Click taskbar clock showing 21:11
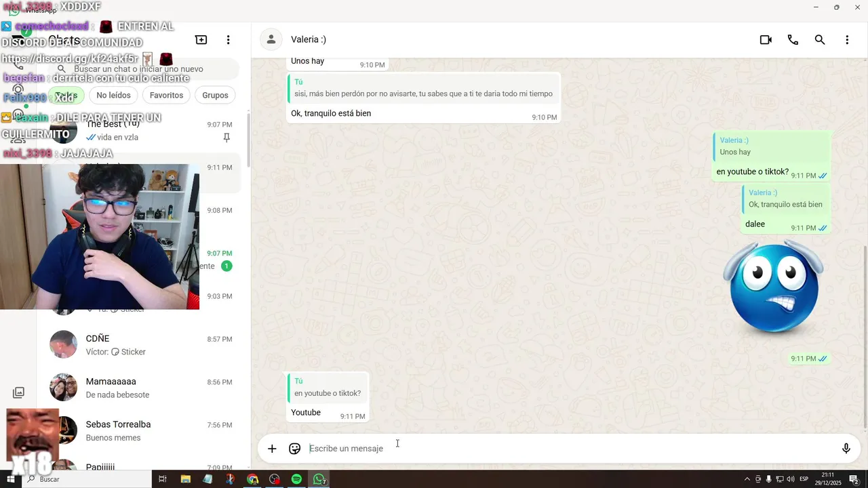868x488 pixels. pyautogui.click(x=828, y=479)
